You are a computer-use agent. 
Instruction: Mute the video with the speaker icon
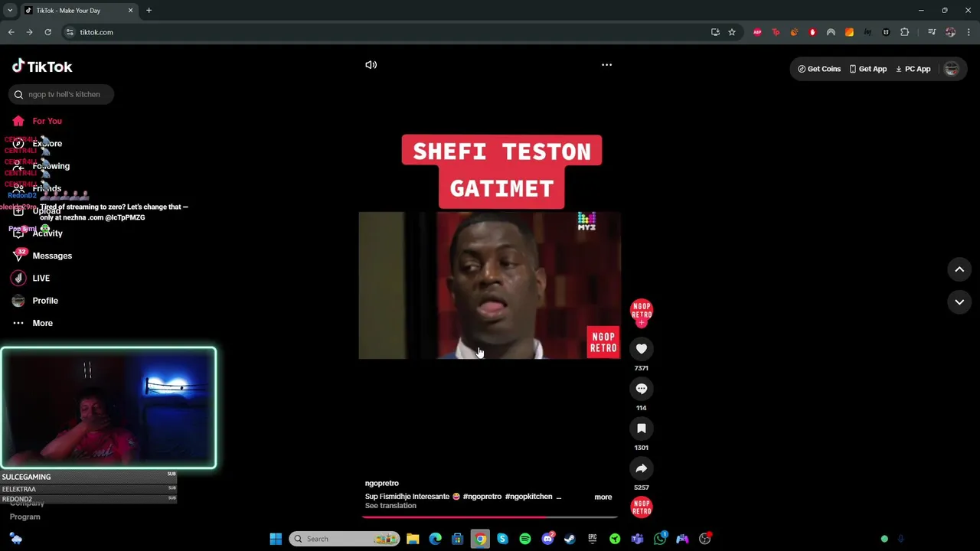pyautogui.click(x=371, y=65)
